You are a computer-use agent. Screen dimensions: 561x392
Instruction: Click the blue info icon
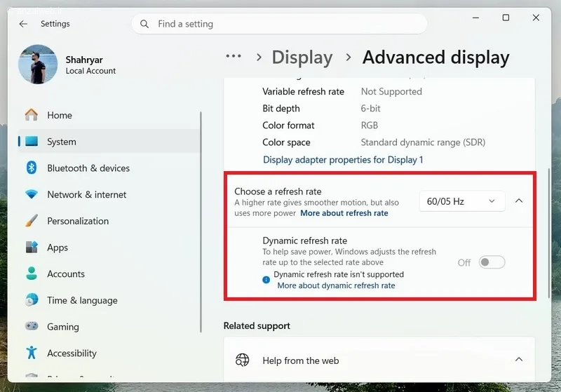coord(266,280)
